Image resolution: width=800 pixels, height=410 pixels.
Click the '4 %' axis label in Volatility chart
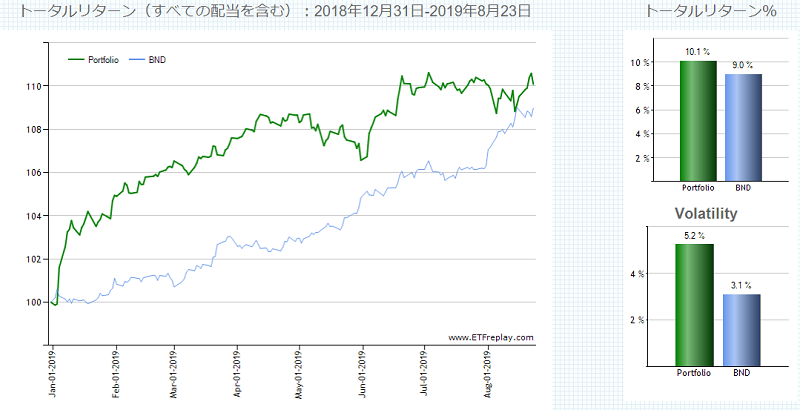click(638, 274)
